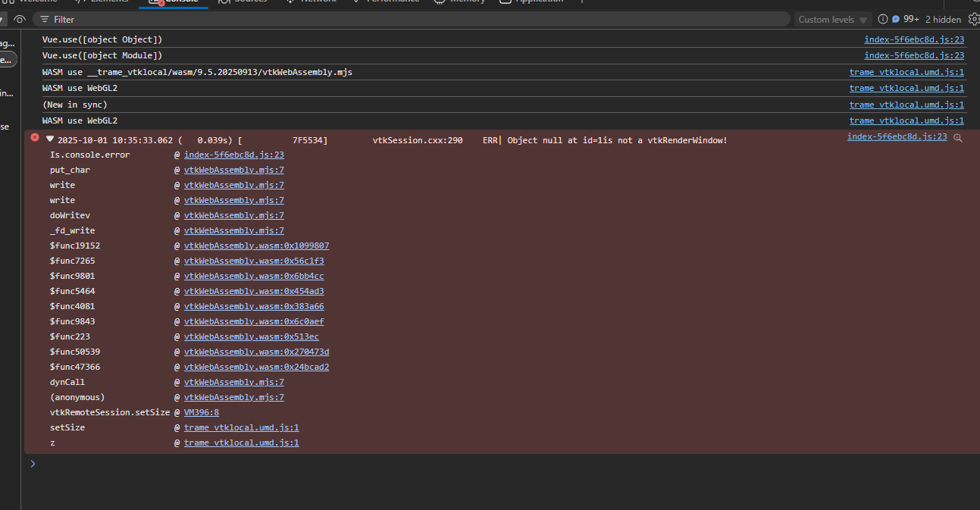The height and width of the screenshot is (510, 980).
Task: Open vtkWebAssembly.wasm:0x1099807 source link
Action: (x=256, y=246)
